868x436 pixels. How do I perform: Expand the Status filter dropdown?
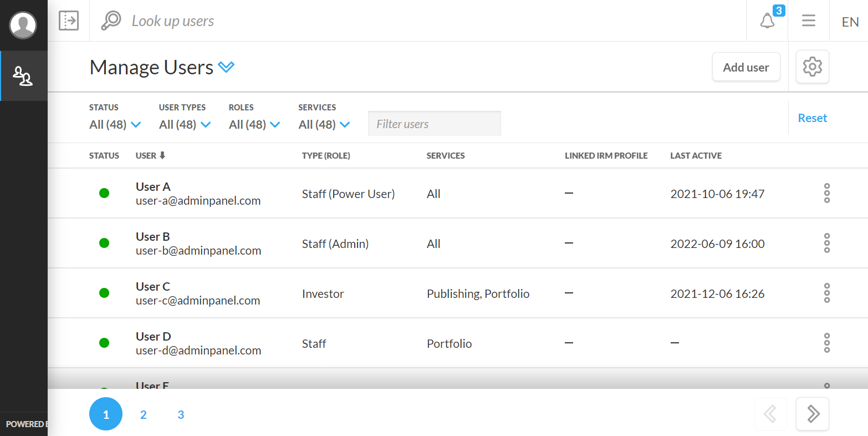[115, 125]
